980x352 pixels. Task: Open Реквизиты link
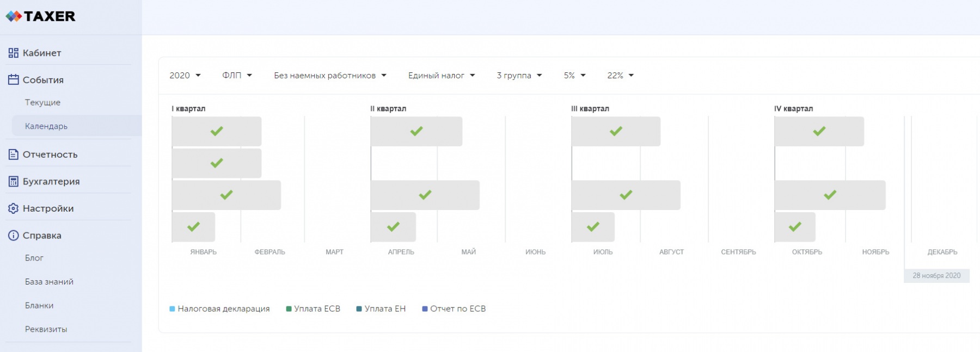coord(46,329)
